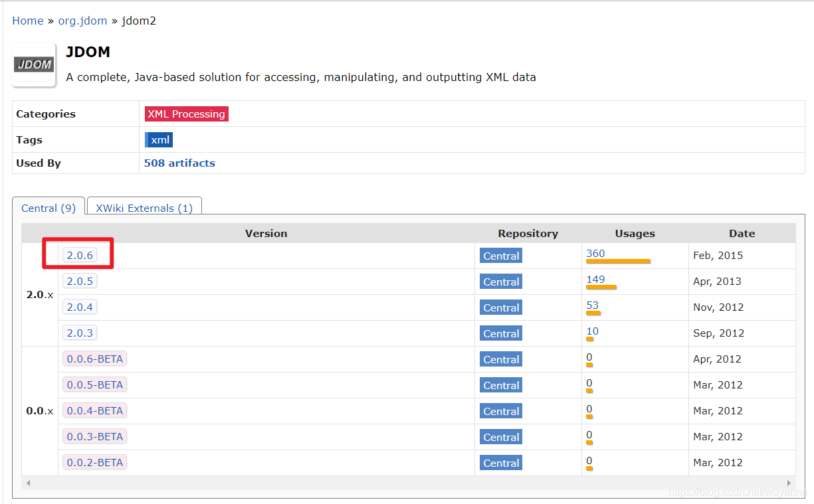This screenshot has height=504, width=814.
Task: Open the 10 usages link
Action: tap(593, 331)
